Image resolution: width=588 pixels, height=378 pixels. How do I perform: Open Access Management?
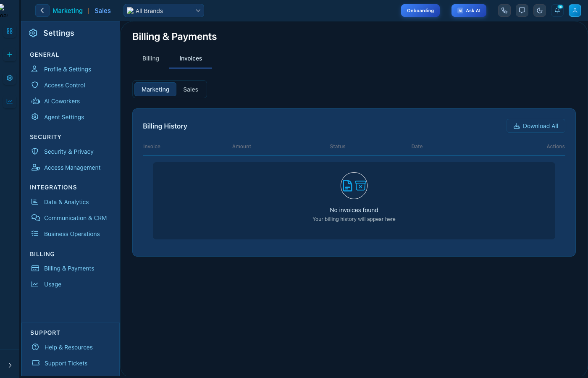(x=72, y=168)
